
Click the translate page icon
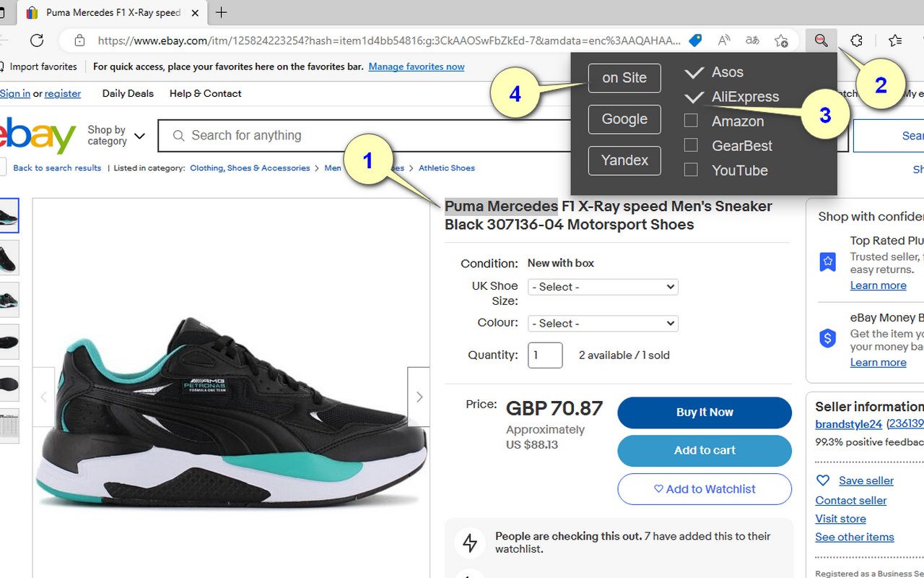tap(752, 40)
